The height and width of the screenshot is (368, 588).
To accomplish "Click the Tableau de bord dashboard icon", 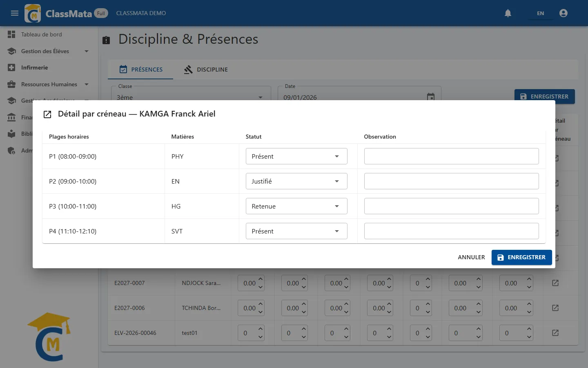I will (x=11, y=34).
